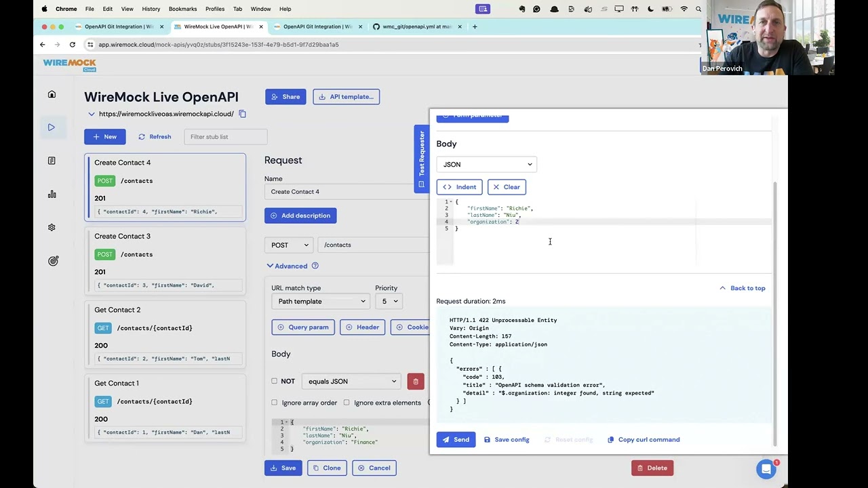The height and width of the screenshot is (488, 868).
Task: Open the POST method dropdown
Action: tap(290, 245)
